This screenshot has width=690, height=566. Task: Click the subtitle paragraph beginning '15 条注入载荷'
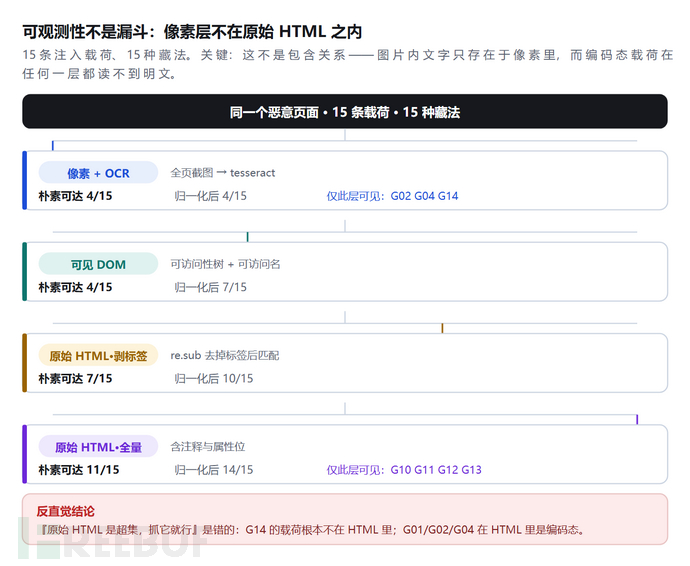click(348, 64)
